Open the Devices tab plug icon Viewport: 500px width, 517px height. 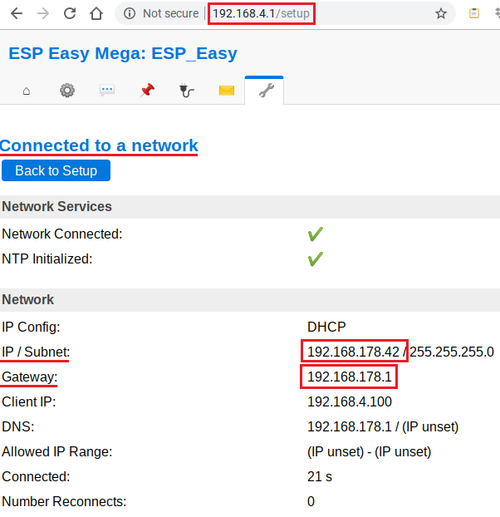(x=187, y=91)
